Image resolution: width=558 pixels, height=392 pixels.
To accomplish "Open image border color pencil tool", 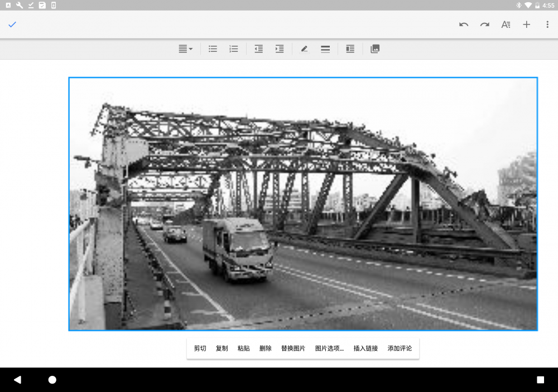I will (x=304, y=49).
